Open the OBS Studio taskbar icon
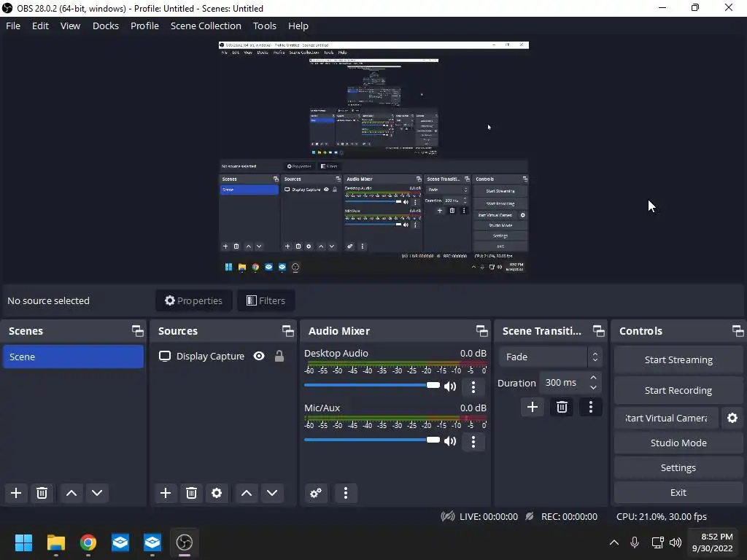Screen dimensions: 747x560 185,542
